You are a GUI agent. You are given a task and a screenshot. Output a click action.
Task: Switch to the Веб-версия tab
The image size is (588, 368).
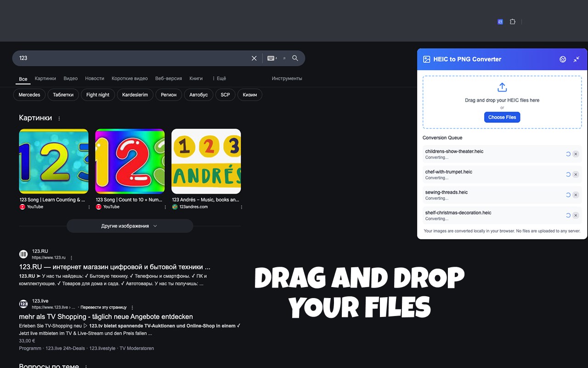pyautogui.click(x=169, y=79)
